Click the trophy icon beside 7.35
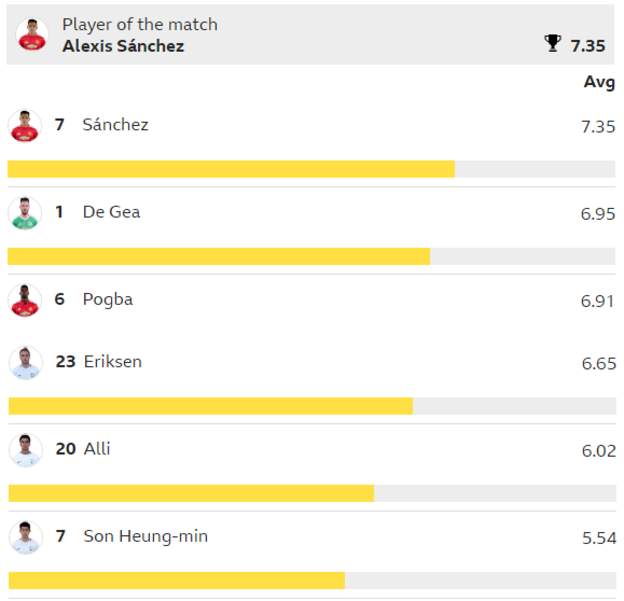Image resolution: width=624 pixels, height=601 pixels. pos(552,43)
